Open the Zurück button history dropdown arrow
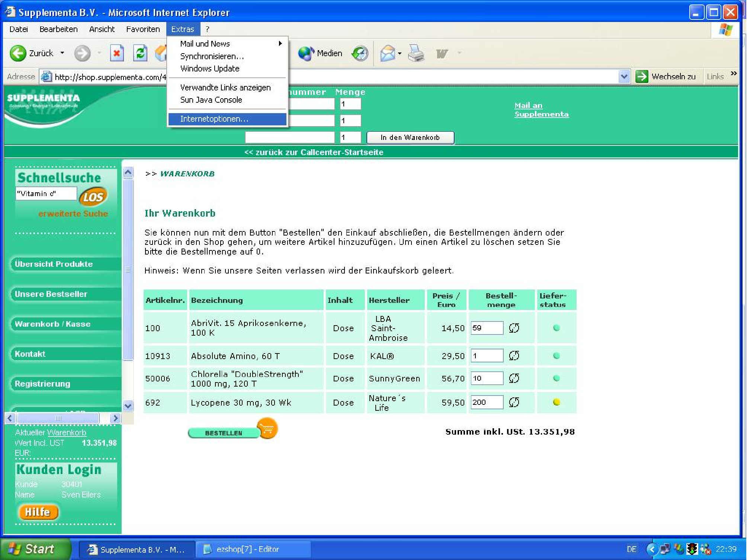The height and width of the screenshot is (560, 747). pyautogui.click(x=62, y=53)
